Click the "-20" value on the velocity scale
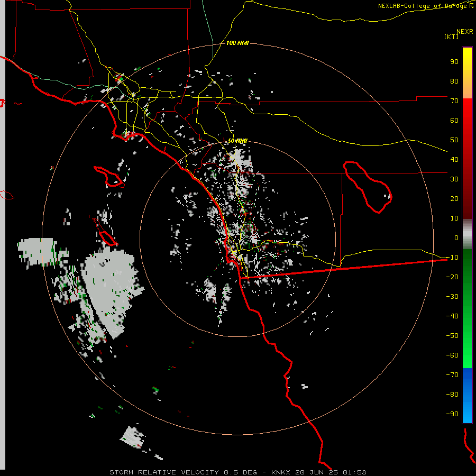Screen dimensions: 476x476 452,277
